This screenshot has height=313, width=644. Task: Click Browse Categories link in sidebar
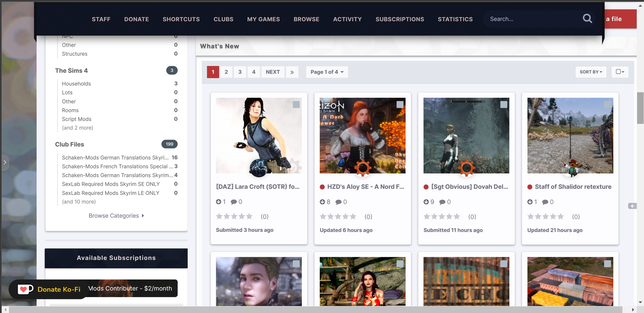click(x=116, y=215)
